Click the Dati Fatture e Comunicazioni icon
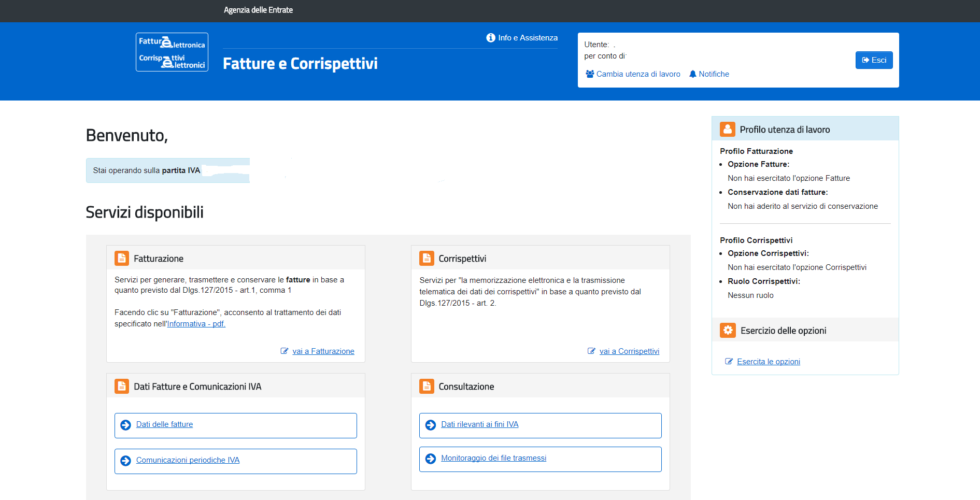This screenshot has width=980, height=500. pos(122,386)
